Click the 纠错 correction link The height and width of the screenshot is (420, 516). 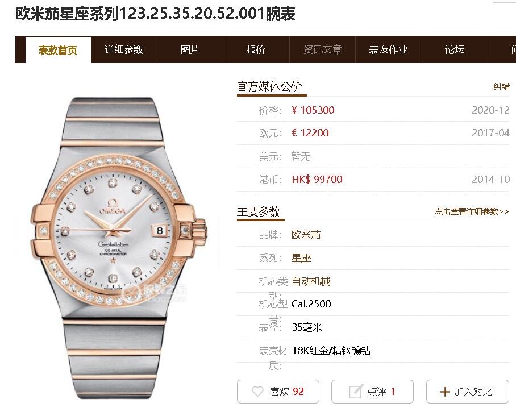[x=502, y=86]
